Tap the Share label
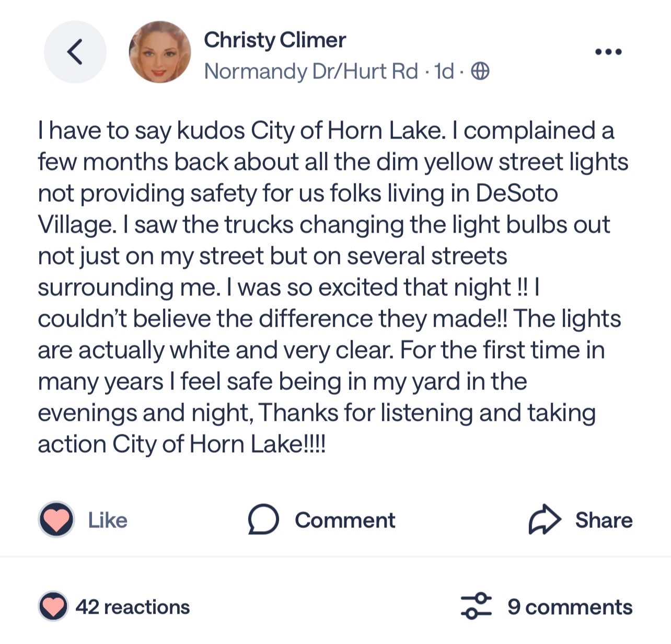The image size is (671, 644). click(x=604, y=520)
